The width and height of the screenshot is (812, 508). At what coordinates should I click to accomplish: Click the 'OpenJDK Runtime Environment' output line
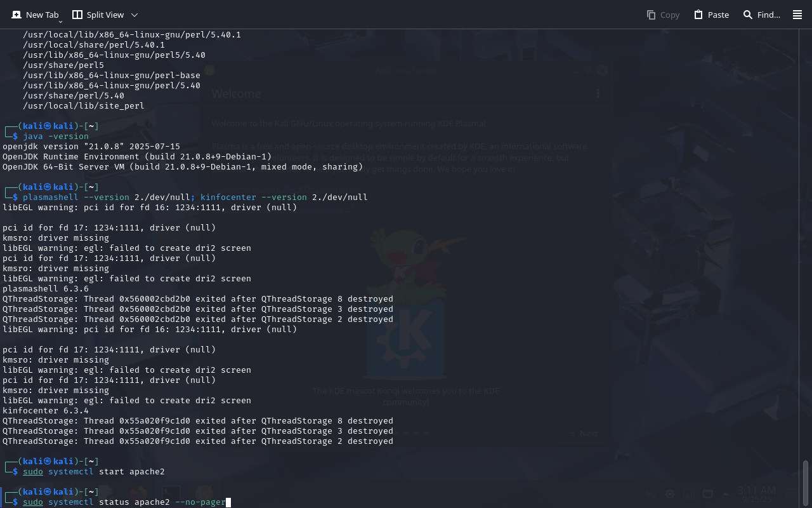(x=137, y=157)
